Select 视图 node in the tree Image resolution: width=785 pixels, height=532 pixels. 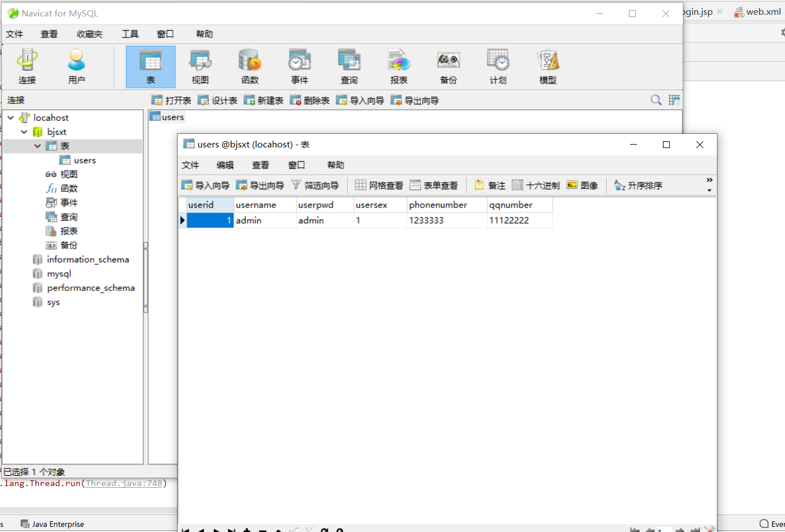(62, 174)
